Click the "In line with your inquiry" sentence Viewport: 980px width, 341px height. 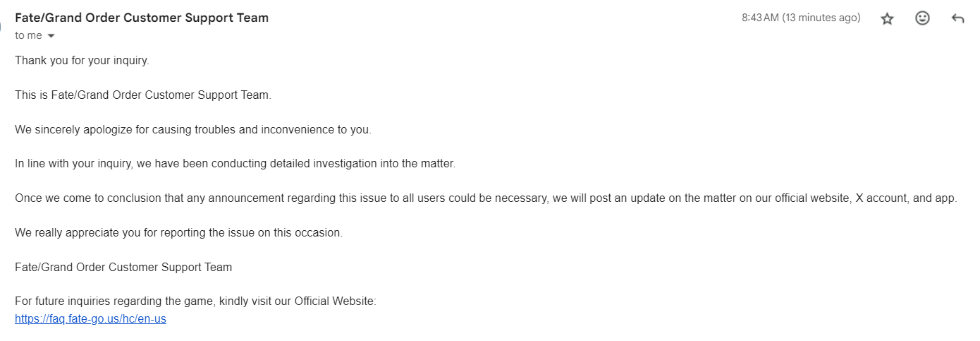pos(235,164)
